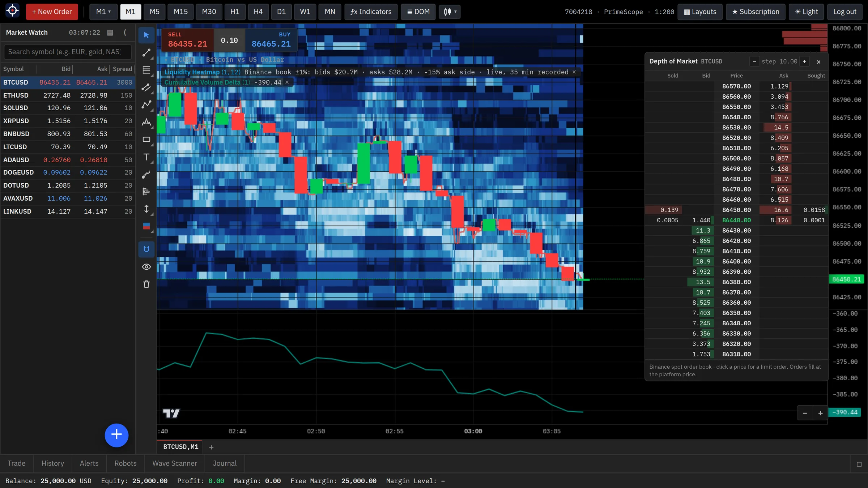Increase Depth of Market price step
Screen dimensions: 868x488
804,61
